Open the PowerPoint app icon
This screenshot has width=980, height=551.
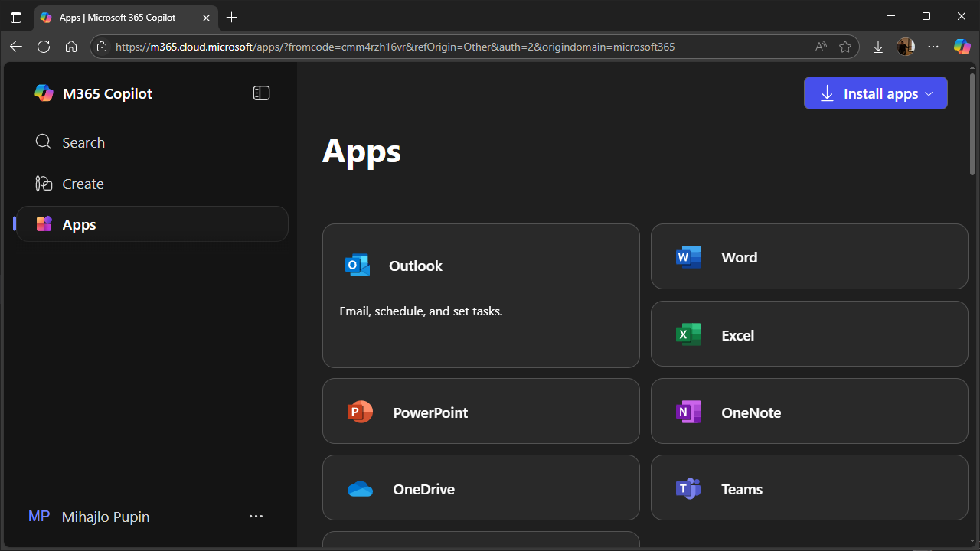click(360, 412)
